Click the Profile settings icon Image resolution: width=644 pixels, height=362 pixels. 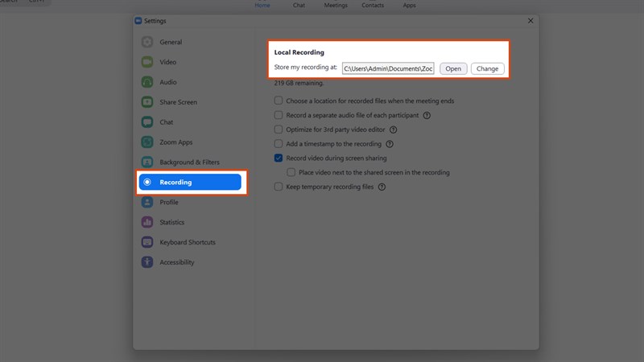click(147, 203)
